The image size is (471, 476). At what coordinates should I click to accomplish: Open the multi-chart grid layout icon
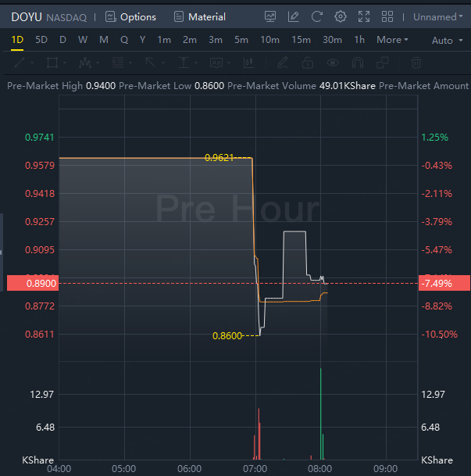387,16
